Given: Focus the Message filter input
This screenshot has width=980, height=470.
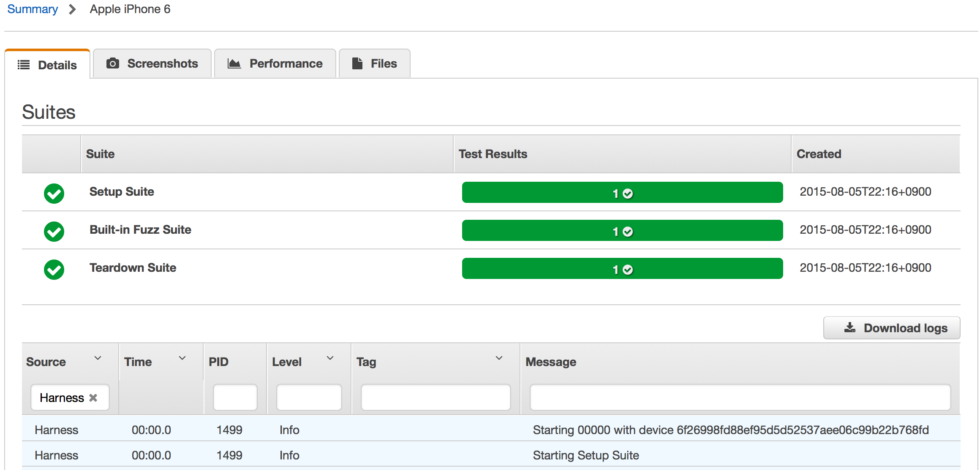Looking at the screenshot, I should tap(740, 397).
